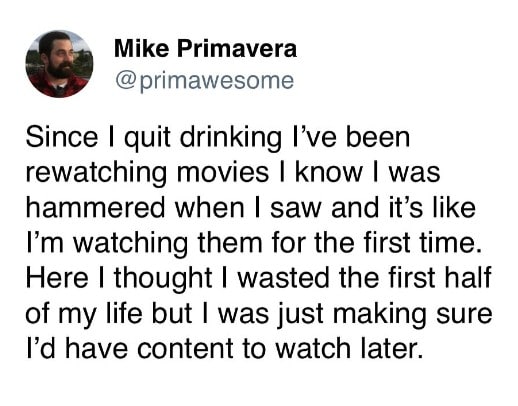The width and height of the screenshot is (518, 406).
Task: Click the bearded man's face in the avatar
Action: point(59,56)
